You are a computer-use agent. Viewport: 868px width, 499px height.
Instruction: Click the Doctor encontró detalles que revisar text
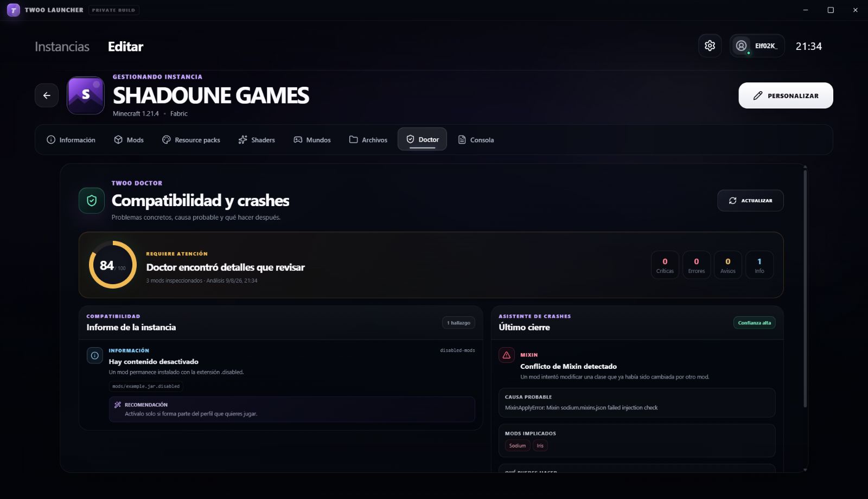pyautogui.click(x=225, y=267)
